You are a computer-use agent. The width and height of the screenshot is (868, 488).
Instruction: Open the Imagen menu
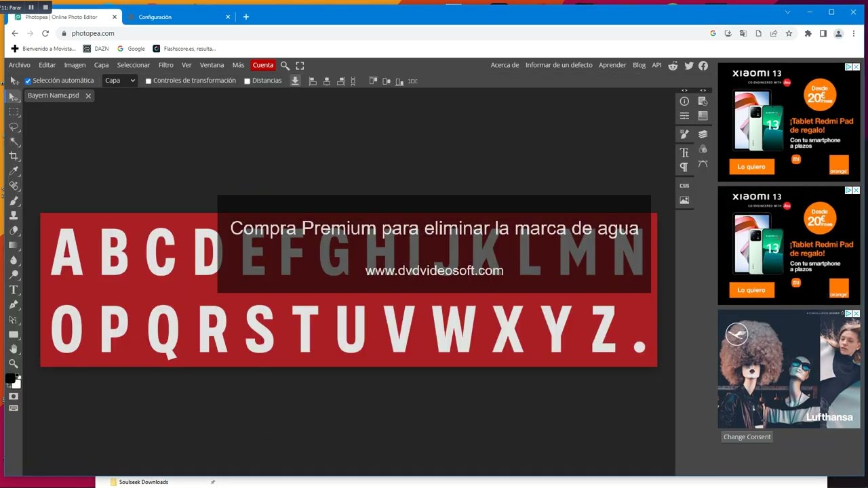(75, 65)
